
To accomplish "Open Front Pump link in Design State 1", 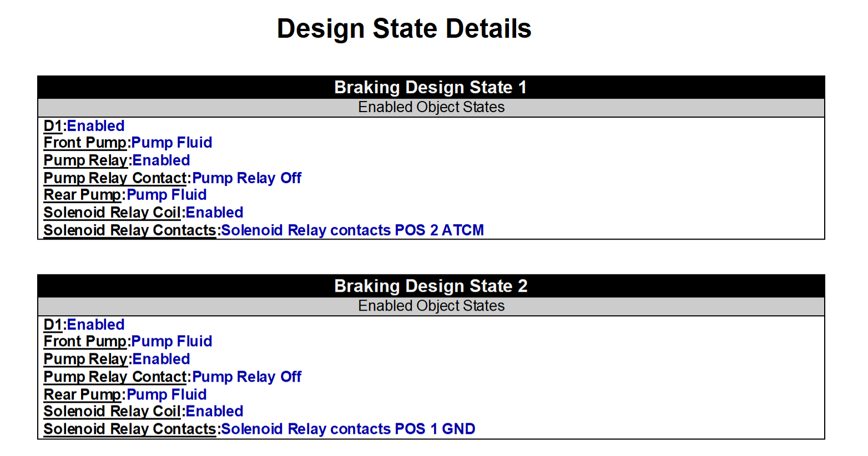I will click(85, 143).
